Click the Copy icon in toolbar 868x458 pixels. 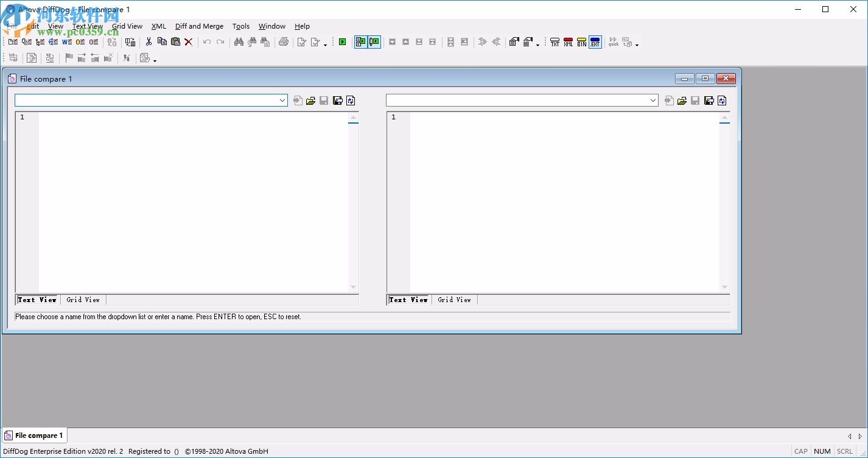point(162,41)
